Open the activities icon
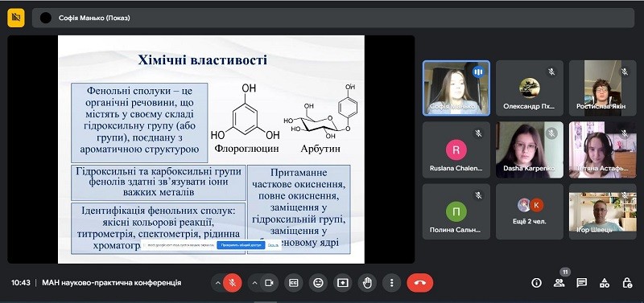The image size is (644, 303). click(605, 283)
